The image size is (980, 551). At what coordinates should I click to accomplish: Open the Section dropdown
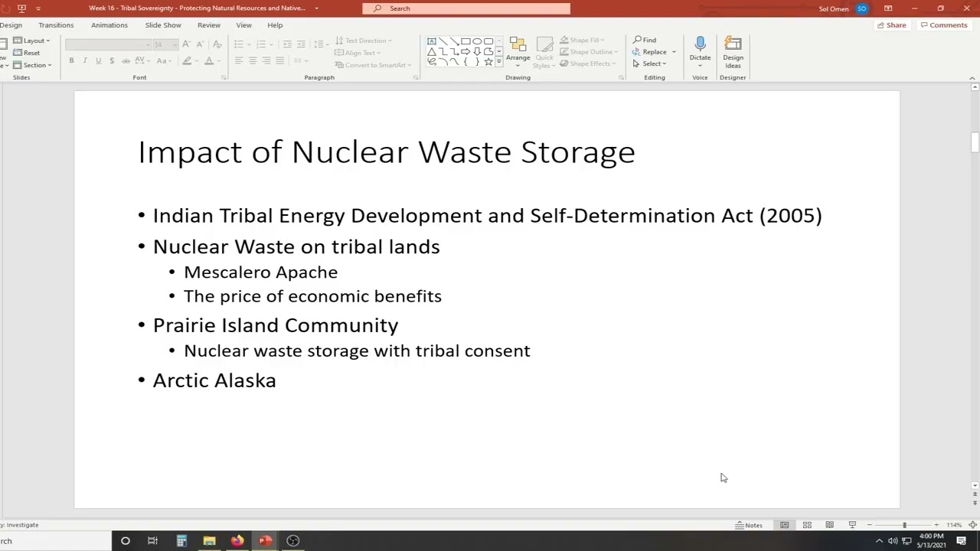[32, 65]
